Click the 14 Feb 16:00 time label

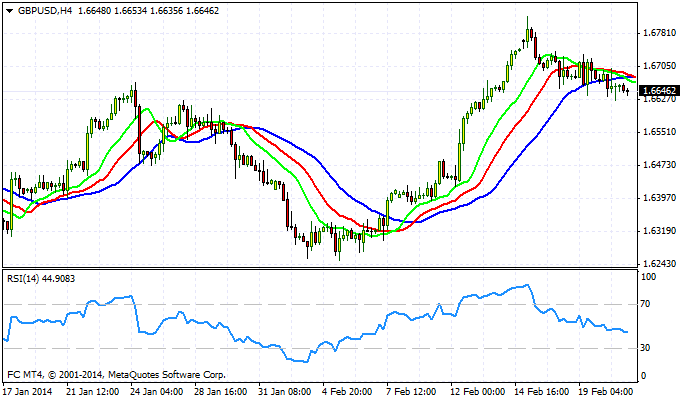pos(542,392)
